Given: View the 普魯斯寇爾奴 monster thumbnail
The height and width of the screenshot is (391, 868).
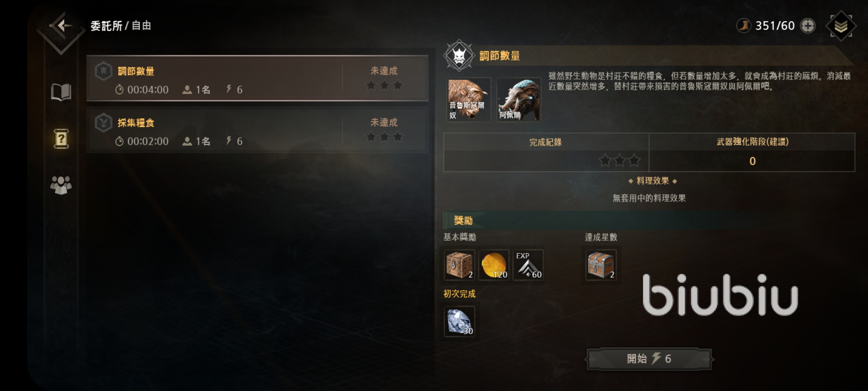Looking at the screenshot, I should click(468, 100).
